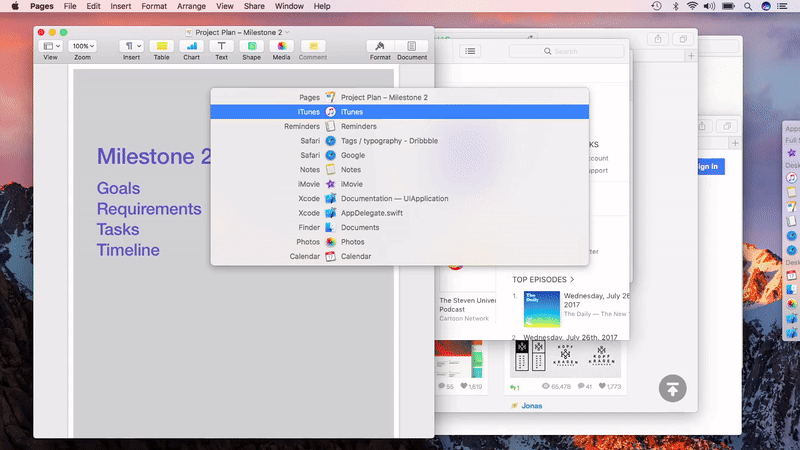Open the Window menu
The image size is (800, 450).
[x=289, y=6]
